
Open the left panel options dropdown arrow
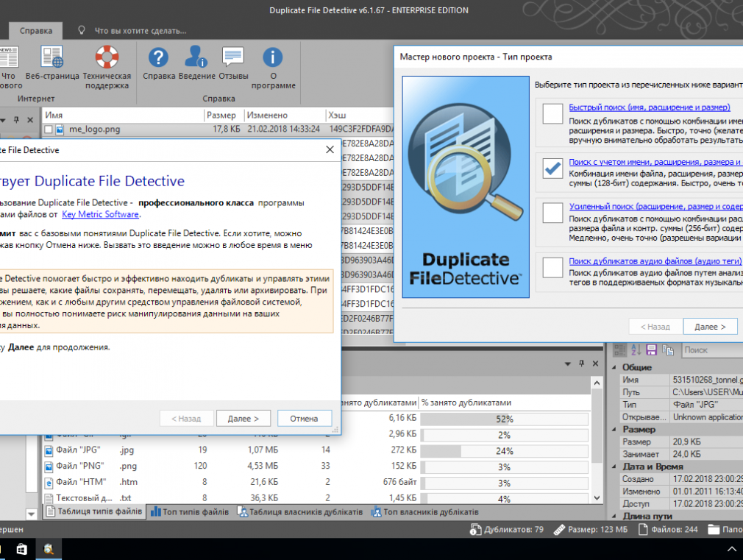coord(2,120)
